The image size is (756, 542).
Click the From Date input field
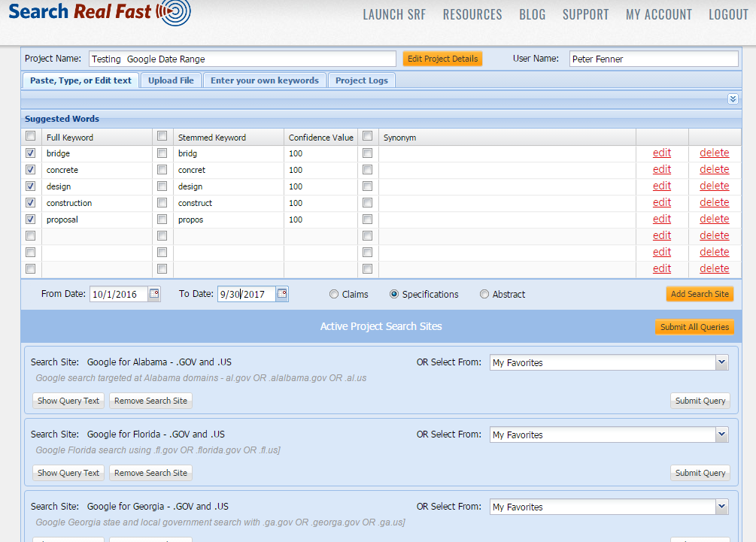(x=119, y=294)
